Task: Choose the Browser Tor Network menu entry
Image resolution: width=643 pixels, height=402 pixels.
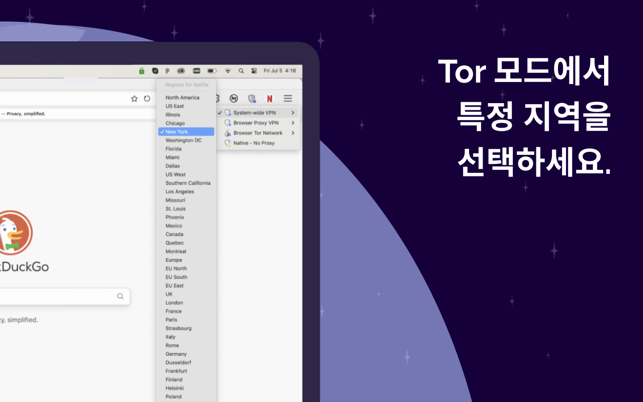Action: point(258,133)
